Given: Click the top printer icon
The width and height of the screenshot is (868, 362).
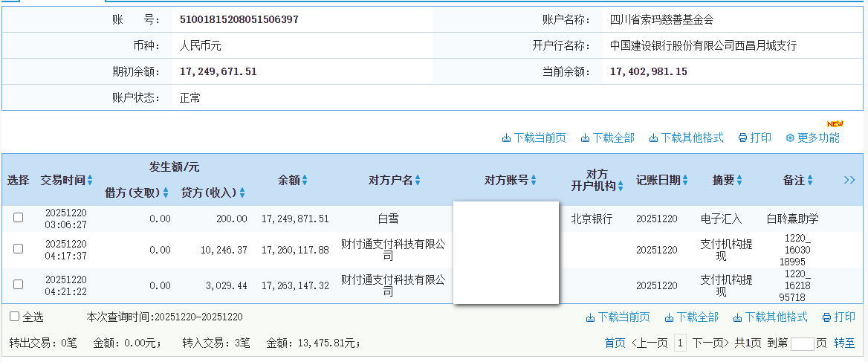Looking at the screenshot, I should click(x=742, y=138).
